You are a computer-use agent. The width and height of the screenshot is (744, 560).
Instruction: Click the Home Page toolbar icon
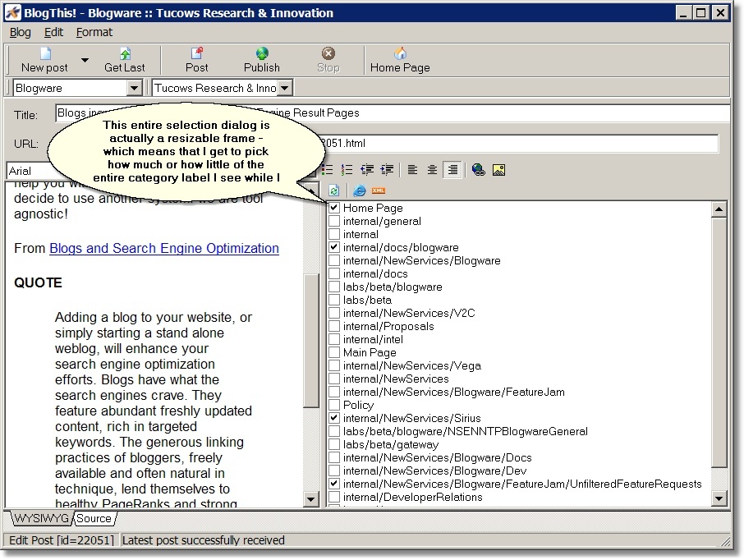(401, 53)
